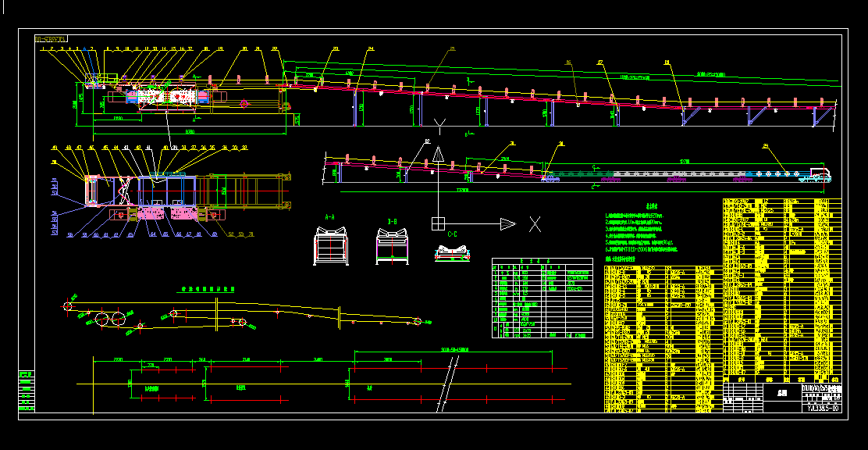Click the UCS X-axis arrowhead
The height and width of the screenshot is (450, 868).
(508, 224)
